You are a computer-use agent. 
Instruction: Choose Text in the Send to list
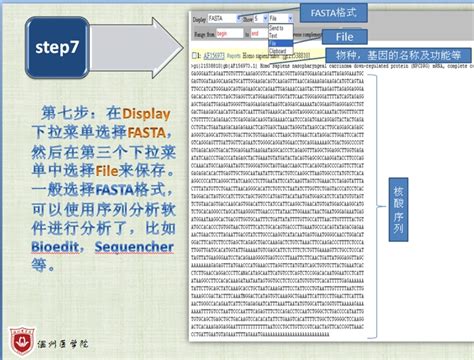click(280, 35)
